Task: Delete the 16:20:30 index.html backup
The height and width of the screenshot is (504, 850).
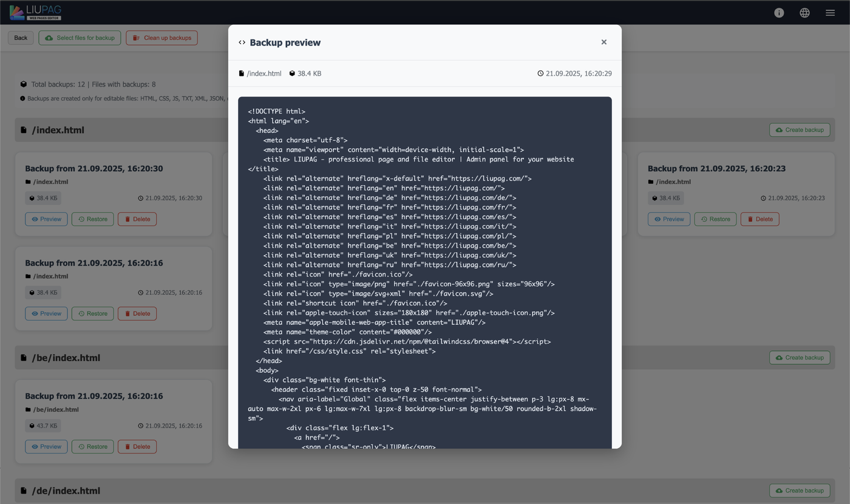Action: [137, 219]
